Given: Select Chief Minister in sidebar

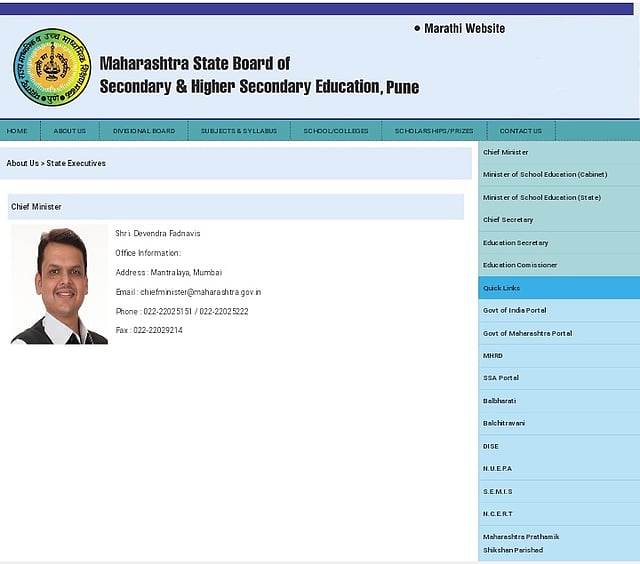Looking at the screenshot, I should [506, 152].
